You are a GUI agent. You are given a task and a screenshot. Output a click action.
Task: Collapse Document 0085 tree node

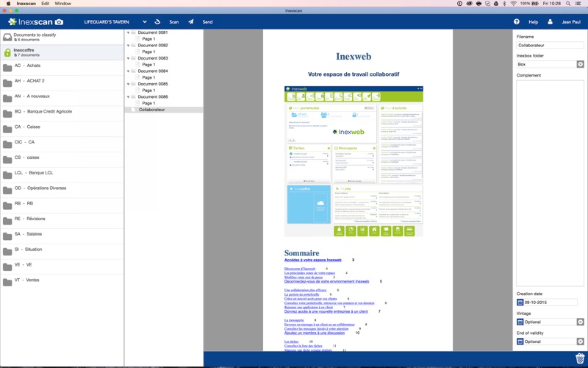coord(128,84)
